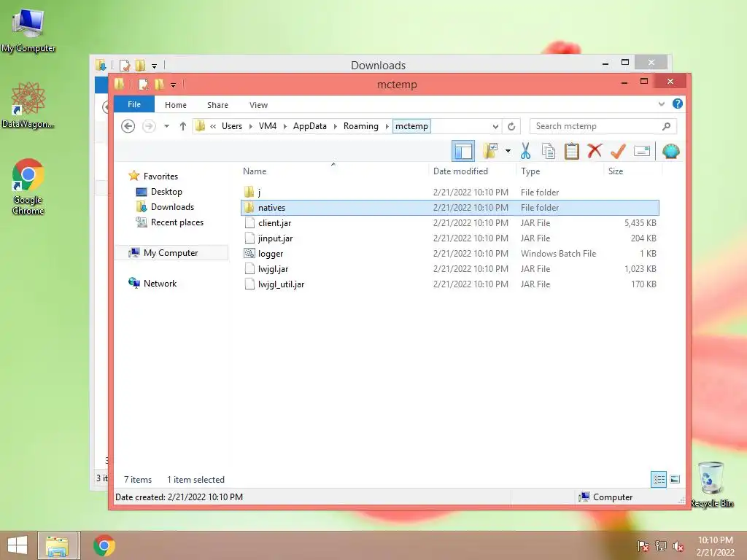Click File Explorer taskbar button
This screenshot has width=747, height=560.
[57, 545]
